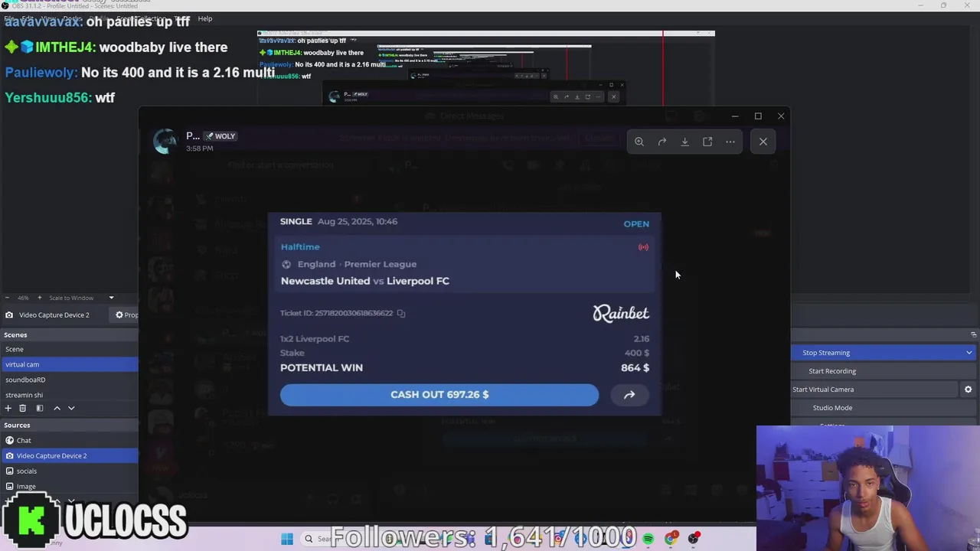Close the image viewer overlay

pyautogui.click(x=763, y=142)
